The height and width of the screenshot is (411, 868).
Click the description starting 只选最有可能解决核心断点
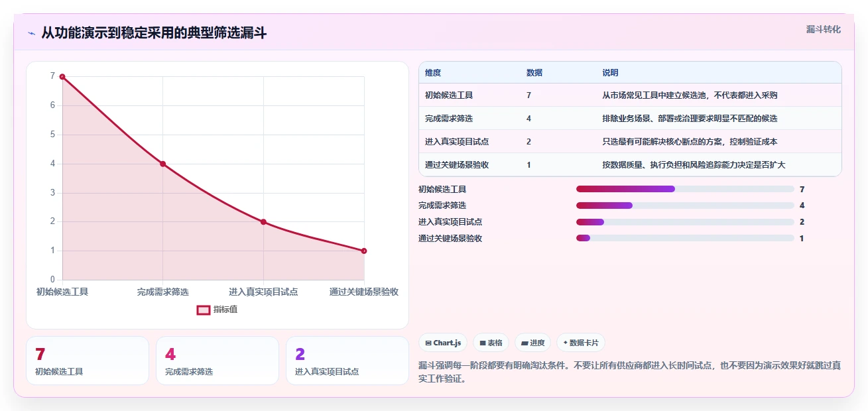tap(690, 142)
